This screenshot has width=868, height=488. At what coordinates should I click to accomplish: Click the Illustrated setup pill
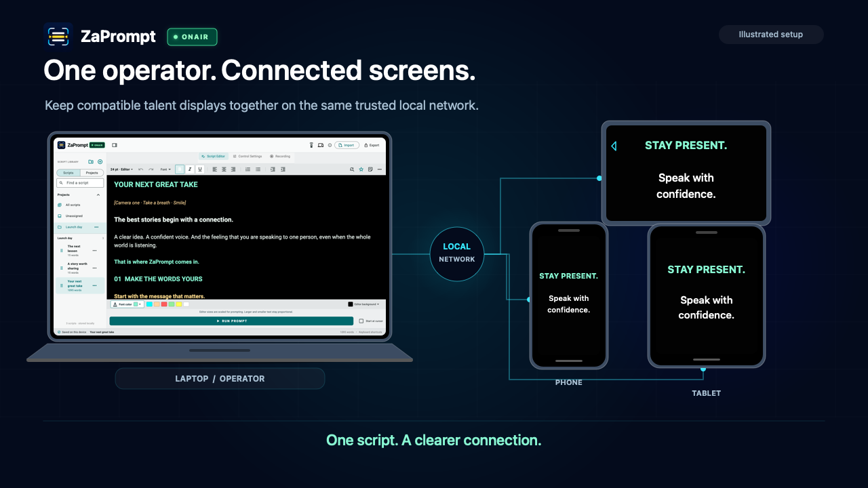771,35
